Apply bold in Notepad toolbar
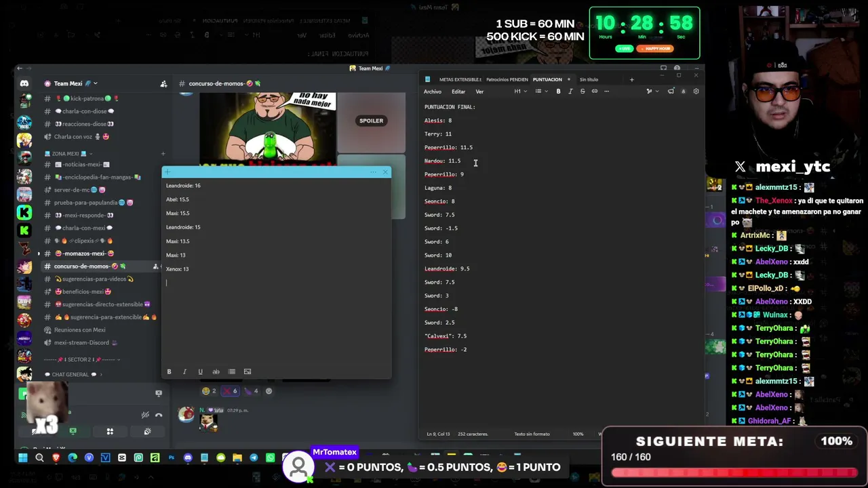This screenshot has width=868, height=488. (x=558, y=91)
